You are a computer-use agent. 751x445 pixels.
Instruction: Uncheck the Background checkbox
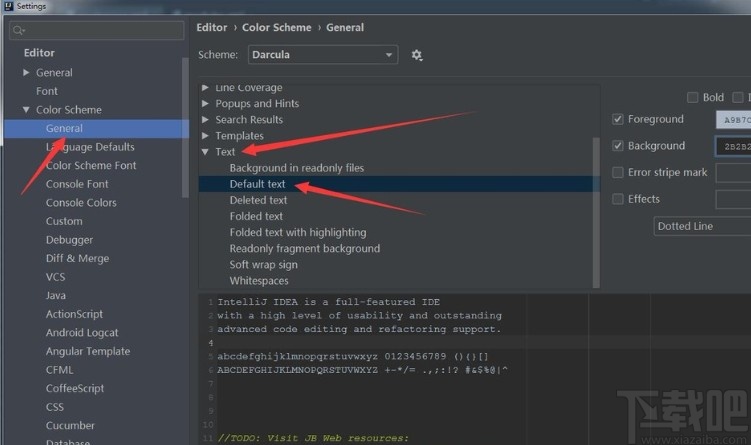coord(618,146)
